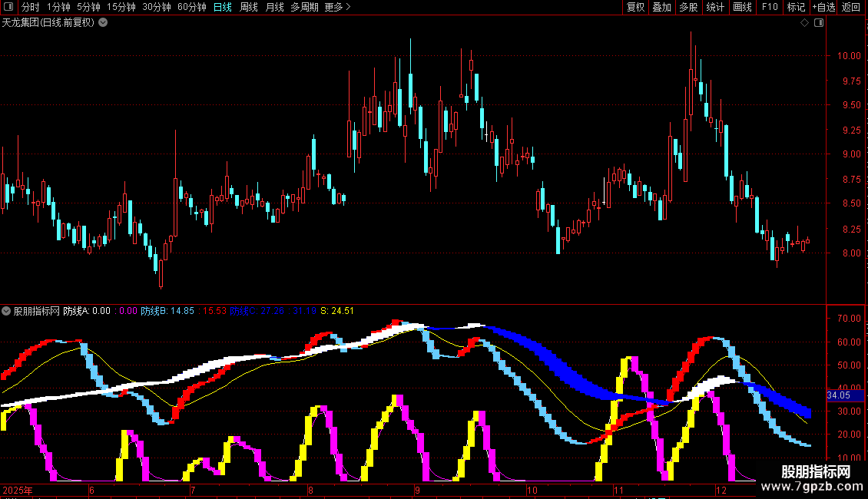Switch to 周线 weekly chart
The height and width of the screenshot is (499, 868).
tap(249, 7)
